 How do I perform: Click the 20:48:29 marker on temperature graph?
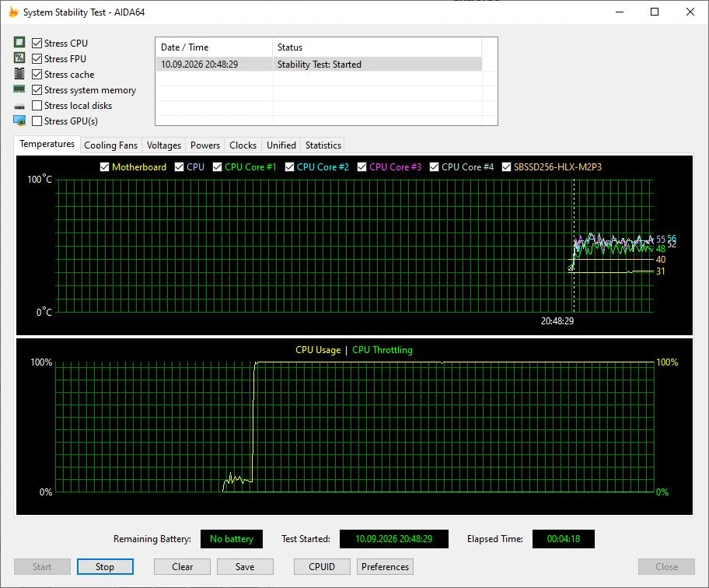point(557,320)
